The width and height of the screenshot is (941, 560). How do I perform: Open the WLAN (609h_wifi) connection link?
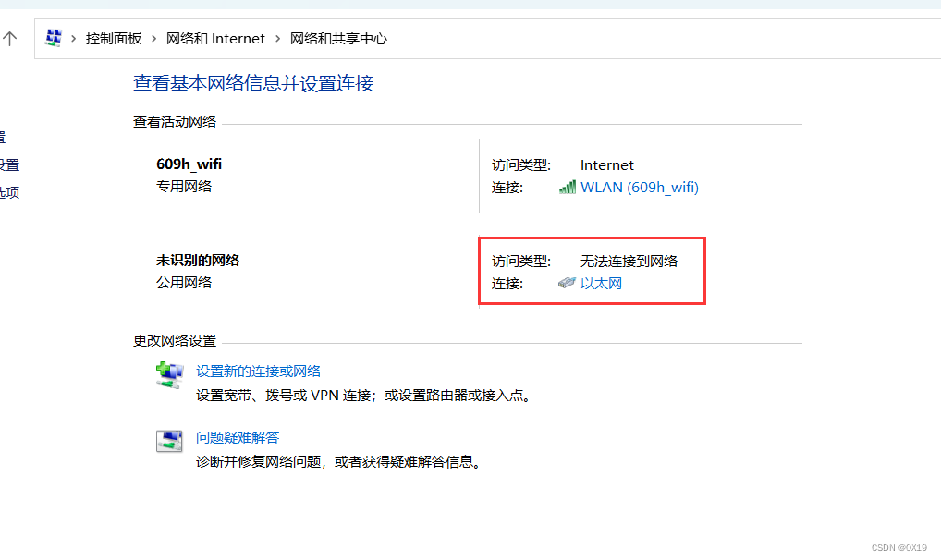click(x=641, y=187)
